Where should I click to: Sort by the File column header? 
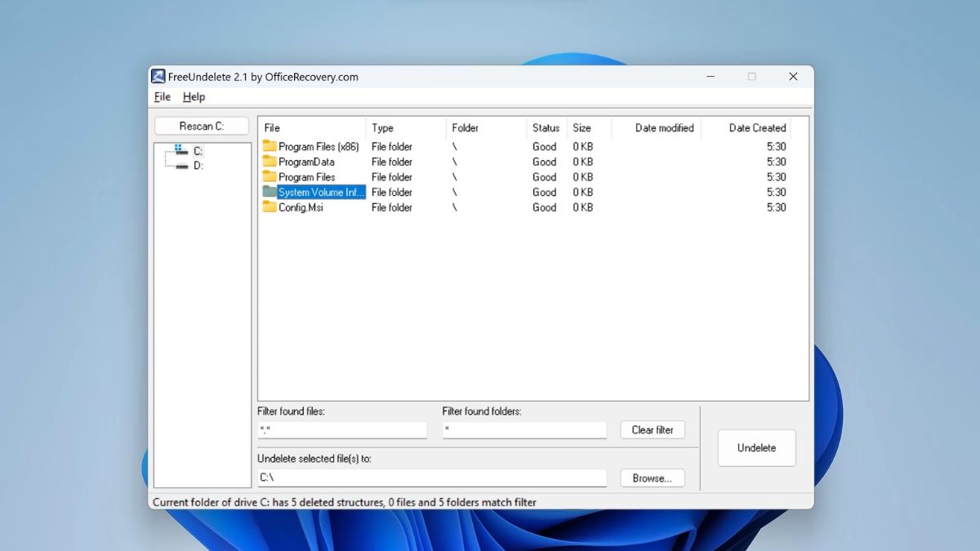coord(312,128)
